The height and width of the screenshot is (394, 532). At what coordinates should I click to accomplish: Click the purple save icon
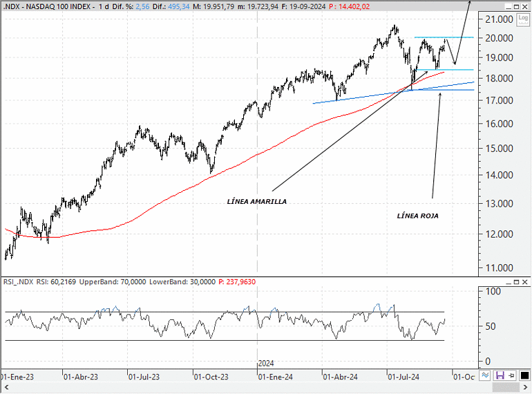coord(500,375)
